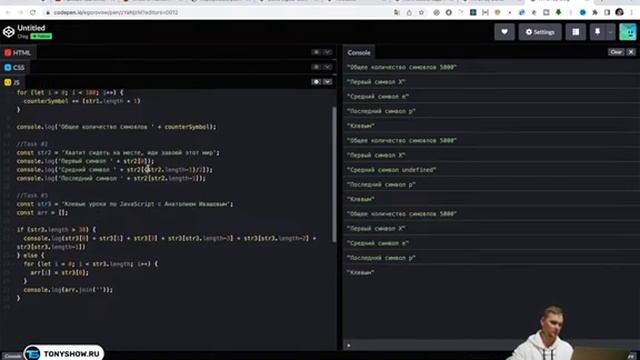Screen dimensions: 640x360
Task: Open the puzzle-piece Extensions menu
Action: (x=595, y=13)
